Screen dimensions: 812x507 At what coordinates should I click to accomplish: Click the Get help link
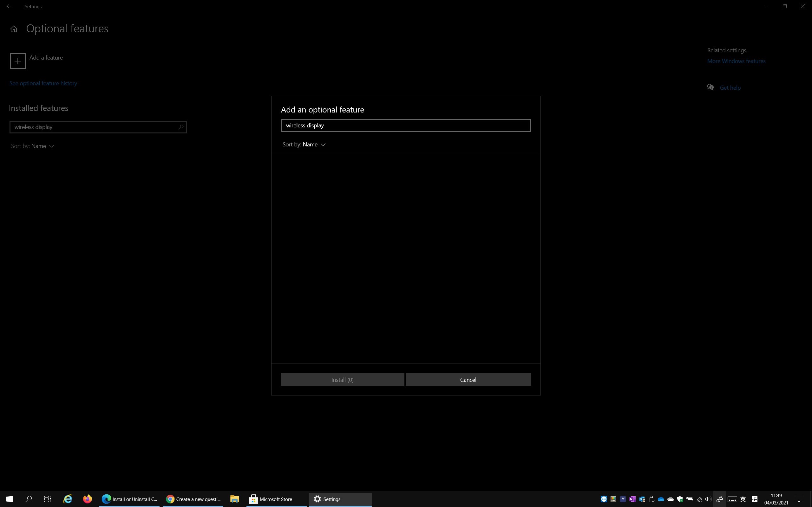click(730, 88)
